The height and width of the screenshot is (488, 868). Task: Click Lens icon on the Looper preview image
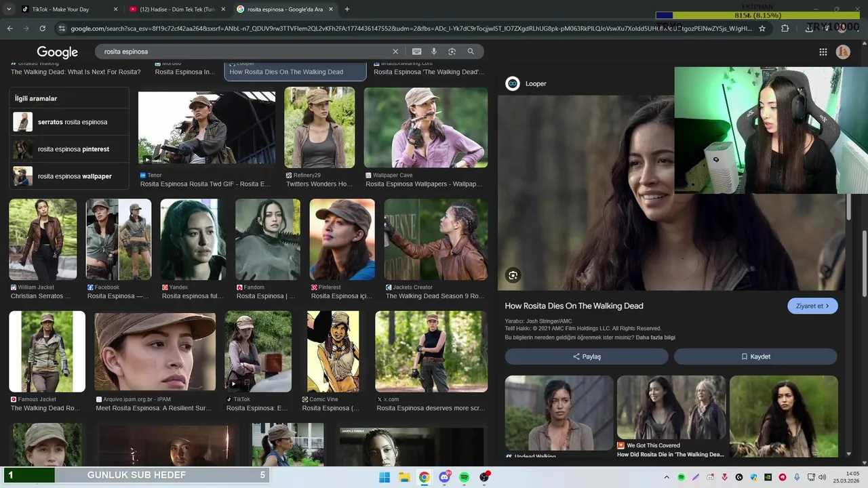click(513, 275)
